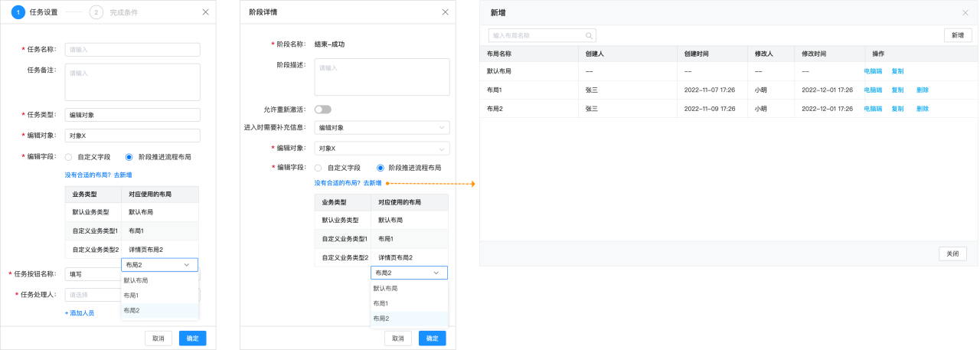
Task: Choose 布局2 option in 阶段详情 dropdown list
Action: point(409,319)
